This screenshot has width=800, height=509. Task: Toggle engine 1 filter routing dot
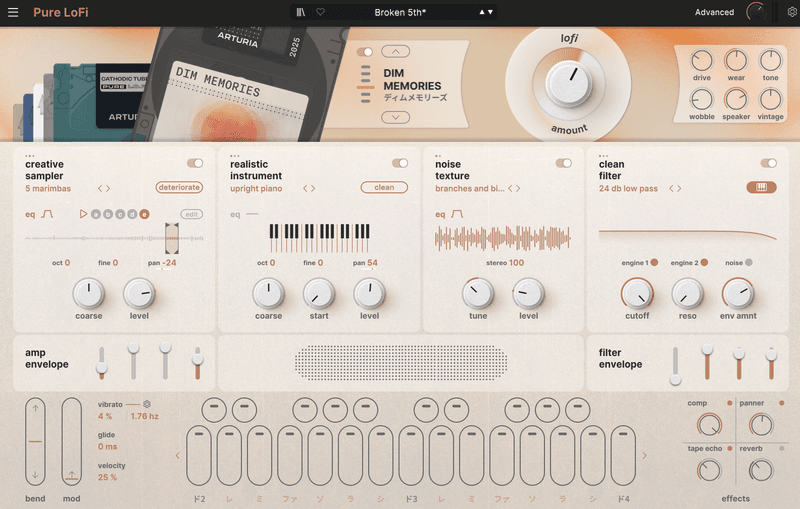point(654,262)
